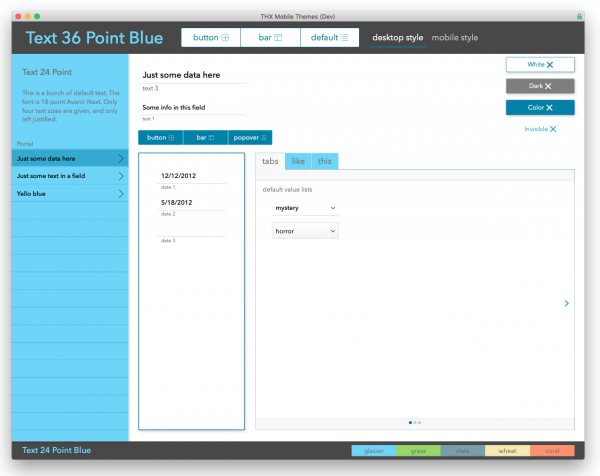Switch to desktop style tab
The width and height of the screenshot is (600, 476).
coord(398,37)
